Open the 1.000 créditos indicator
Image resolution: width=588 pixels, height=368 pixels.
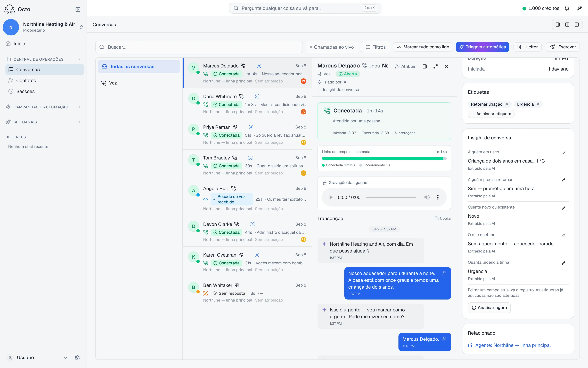[x=541, y=8]
